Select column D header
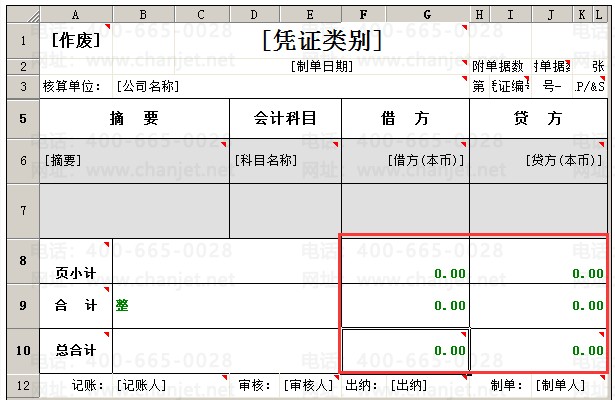Screen dimensions: 615x400 pos(255,15)
